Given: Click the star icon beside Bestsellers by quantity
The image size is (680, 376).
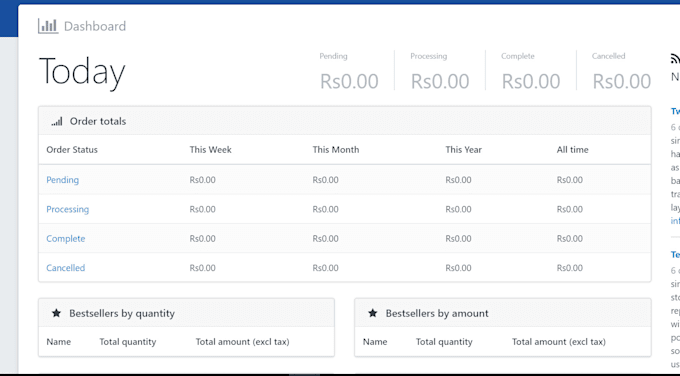Looking at the screenshot, I should tap(56, 313).
